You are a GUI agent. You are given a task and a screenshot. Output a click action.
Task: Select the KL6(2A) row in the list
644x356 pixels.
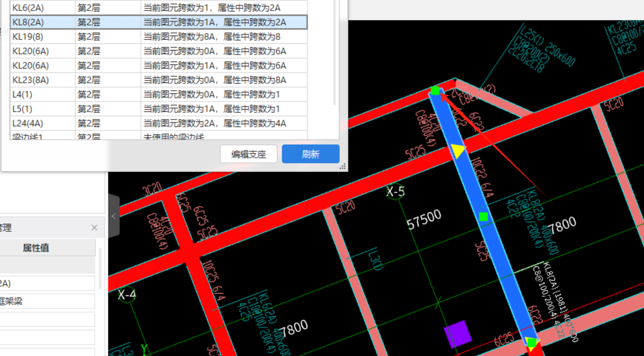click(x=159, y=8)
